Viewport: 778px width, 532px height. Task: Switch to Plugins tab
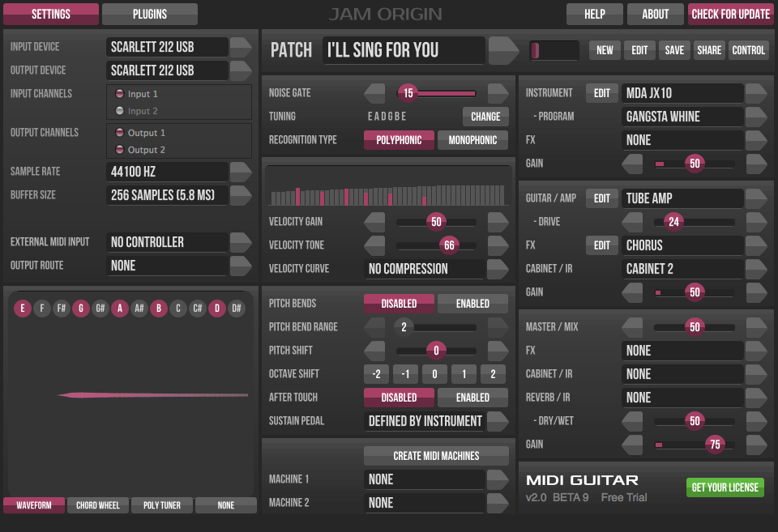(x=150, y=14)
